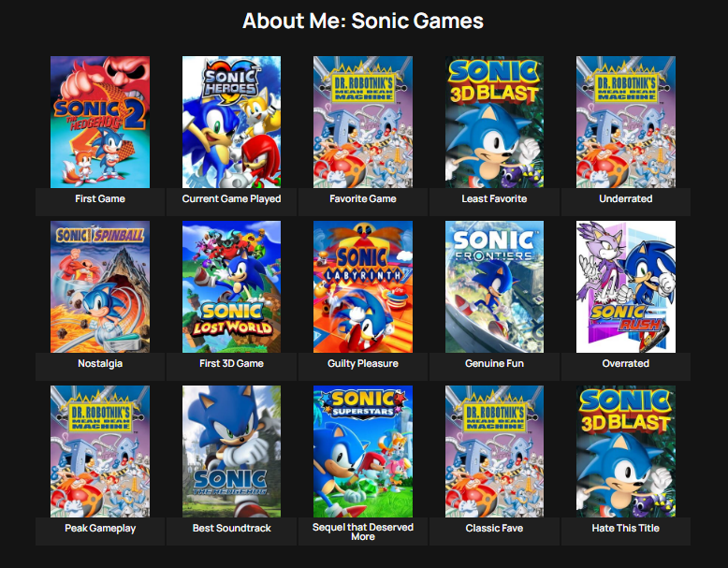Click the 'Peak Gameplay' label
Viewport: 728px width, 568px height.
pyautogui.click(x=100, y=528)
